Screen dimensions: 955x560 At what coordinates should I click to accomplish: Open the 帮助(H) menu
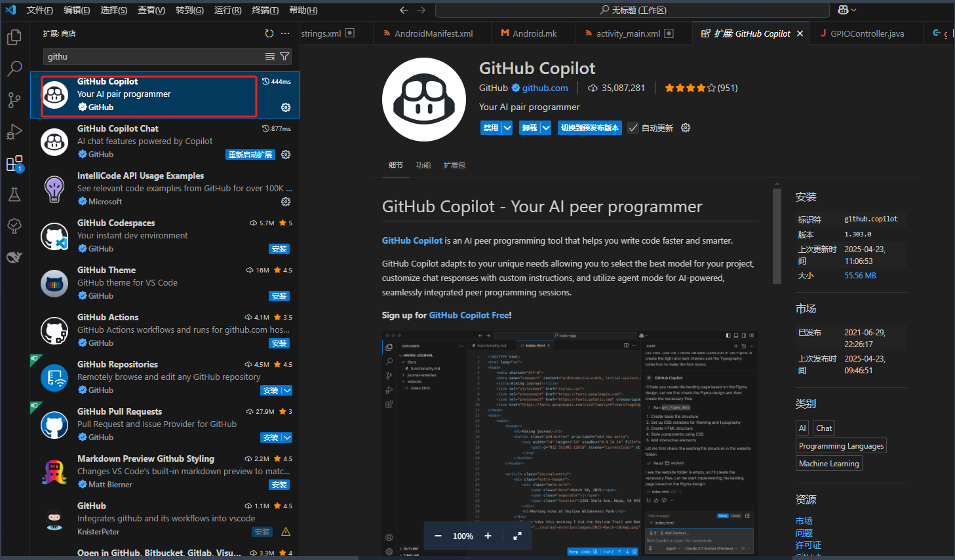tap(303, 10)
